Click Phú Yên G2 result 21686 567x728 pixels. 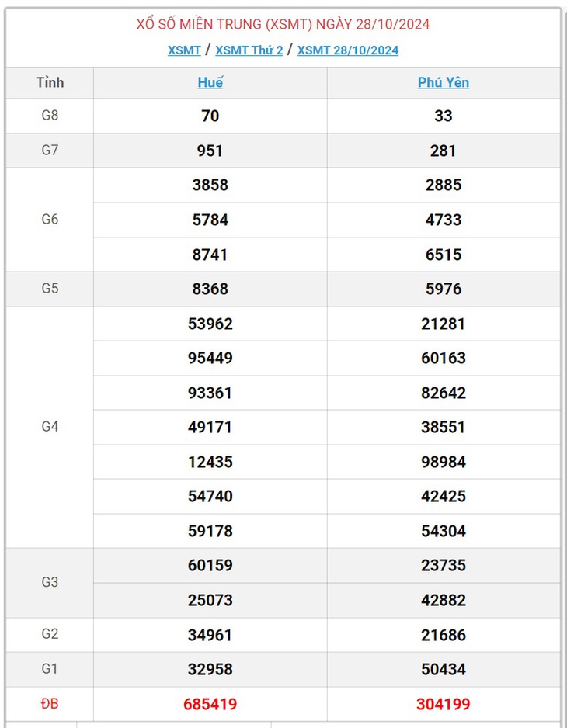[x=444, y=635]
